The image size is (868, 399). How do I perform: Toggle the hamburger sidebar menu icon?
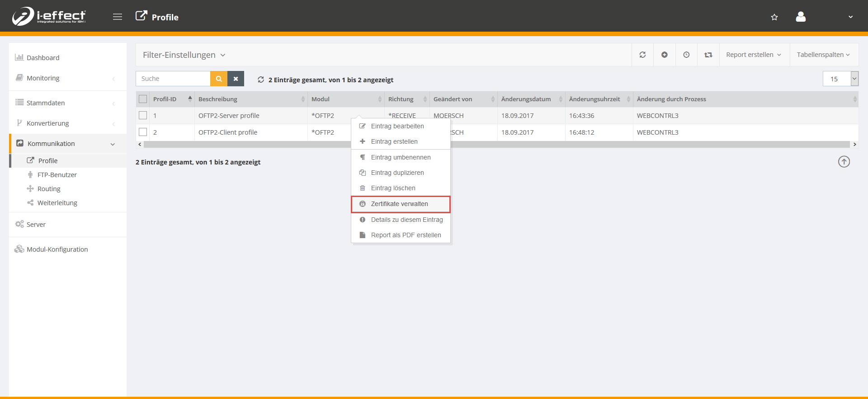coord(118,17)
